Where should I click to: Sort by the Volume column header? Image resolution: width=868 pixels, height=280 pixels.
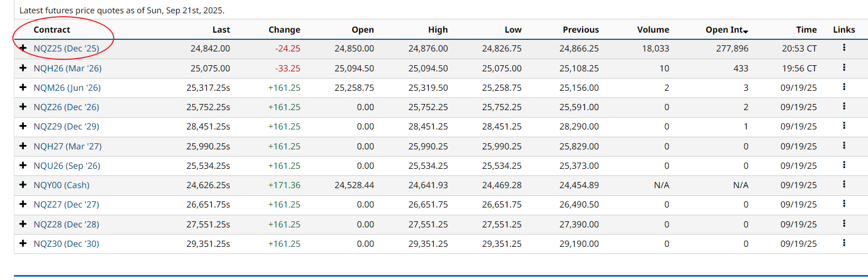coord(653,30)
